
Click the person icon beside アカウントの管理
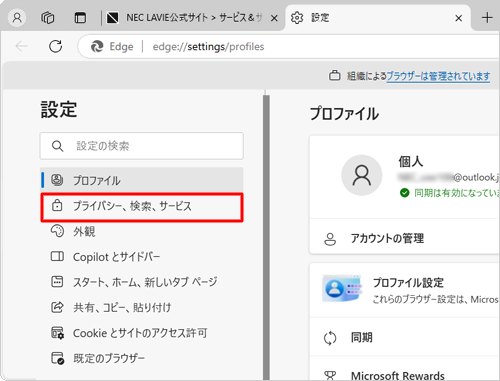click(330, 239)
